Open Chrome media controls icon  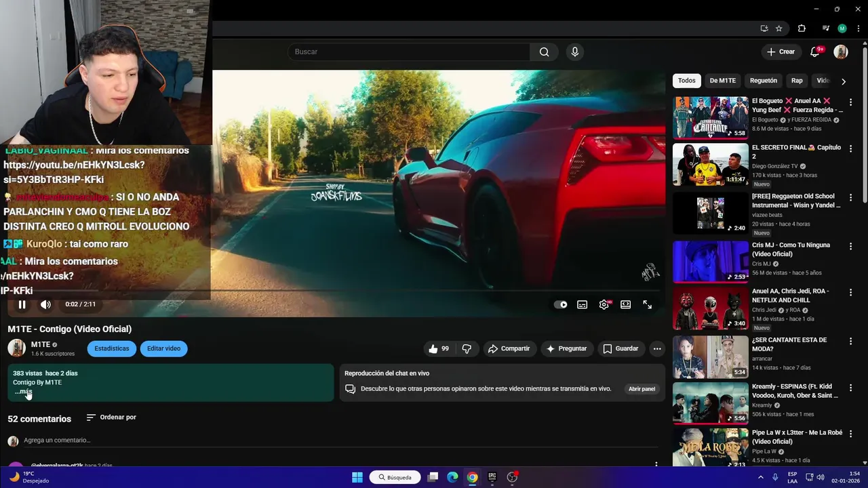pyautogui.click(x=825, y=28)
